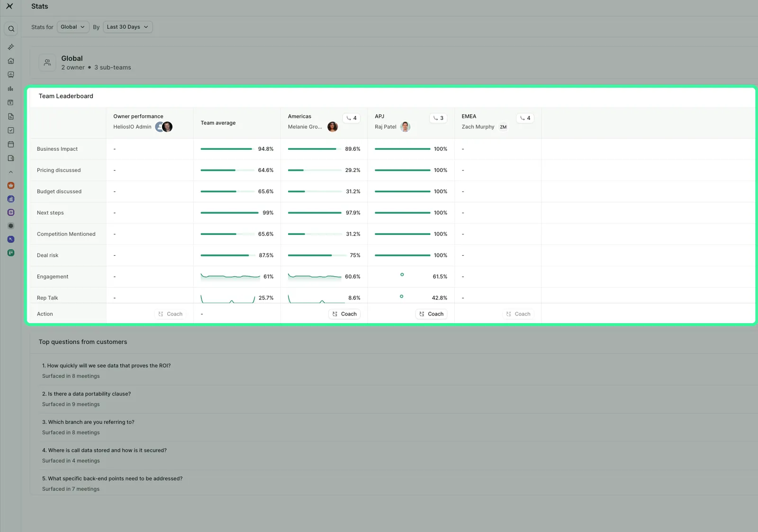Click the Rep Talk row label
This screenshot has width=758, height=532.
tap(47, 298)
